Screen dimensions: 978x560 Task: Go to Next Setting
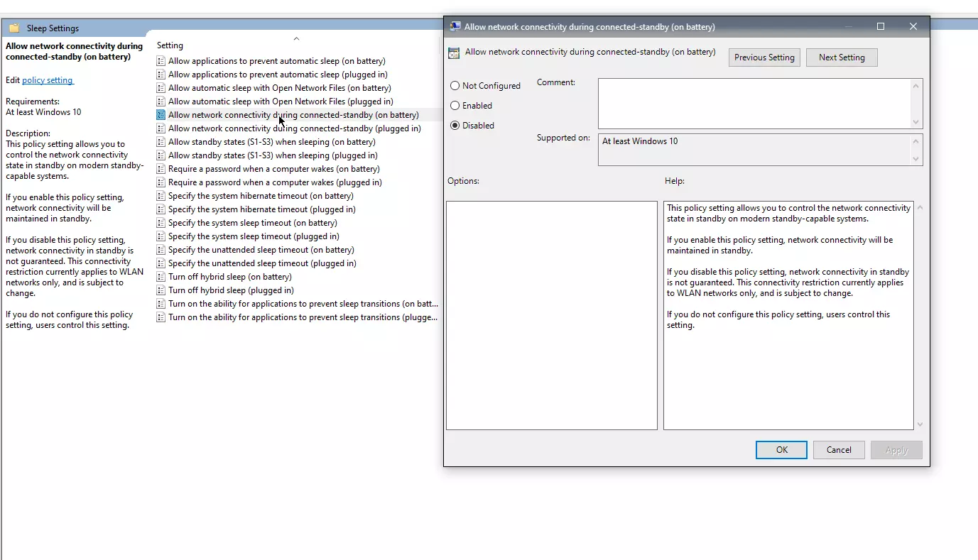tap(842, 57)
